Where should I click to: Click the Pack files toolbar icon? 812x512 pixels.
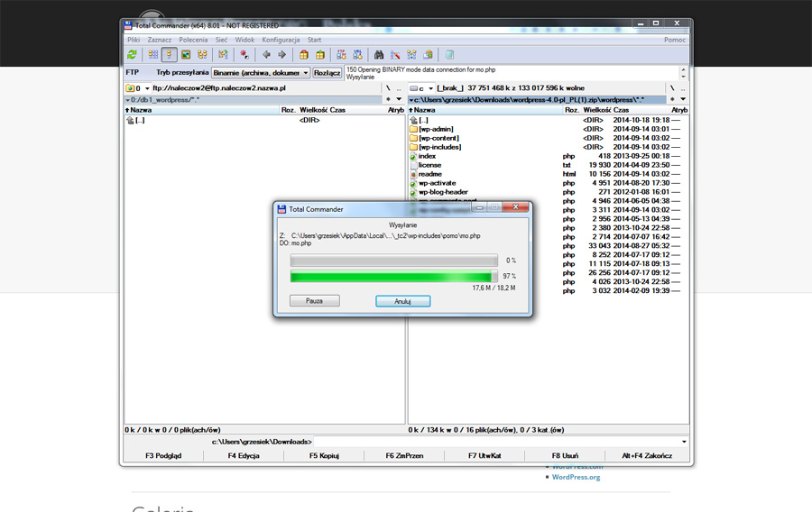(304, 55)
